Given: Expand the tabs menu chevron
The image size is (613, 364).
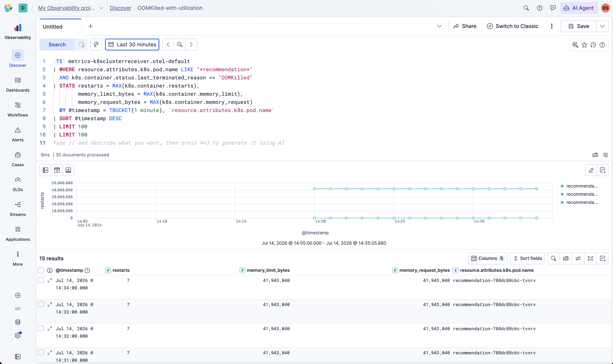Looking at the screenshot, I should pyautogui.click(x=439, y=26).
